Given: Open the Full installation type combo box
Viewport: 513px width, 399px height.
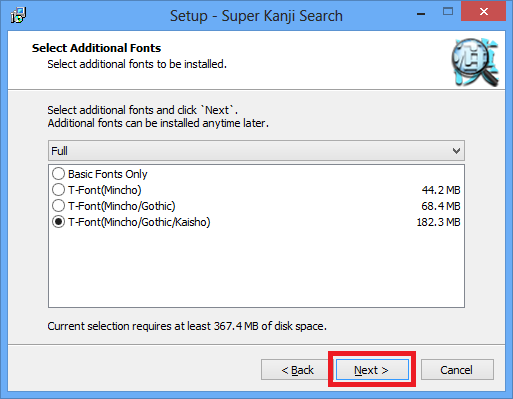Looking at the screenshot, I should pos(256,151).
